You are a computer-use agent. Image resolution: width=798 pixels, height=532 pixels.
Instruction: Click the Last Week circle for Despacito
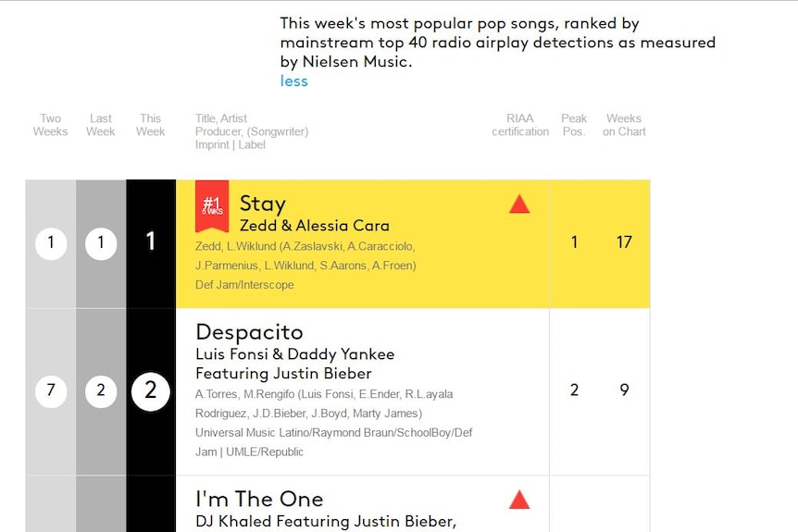(x=101, y=391)
